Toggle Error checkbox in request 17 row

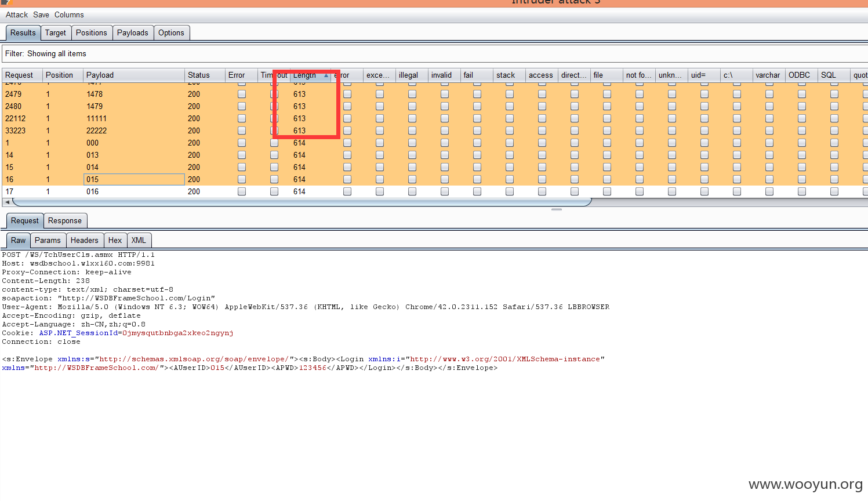(242, 191)
